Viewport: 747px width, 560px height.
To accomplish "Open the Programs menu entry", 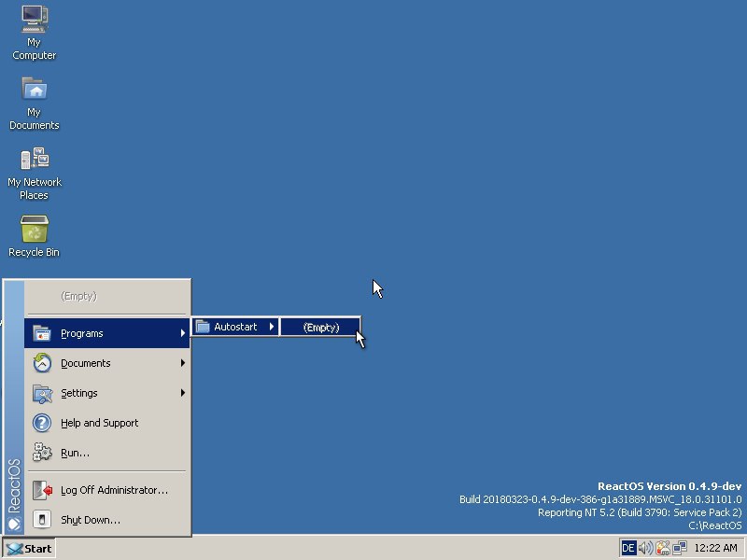I will point(107,333).
